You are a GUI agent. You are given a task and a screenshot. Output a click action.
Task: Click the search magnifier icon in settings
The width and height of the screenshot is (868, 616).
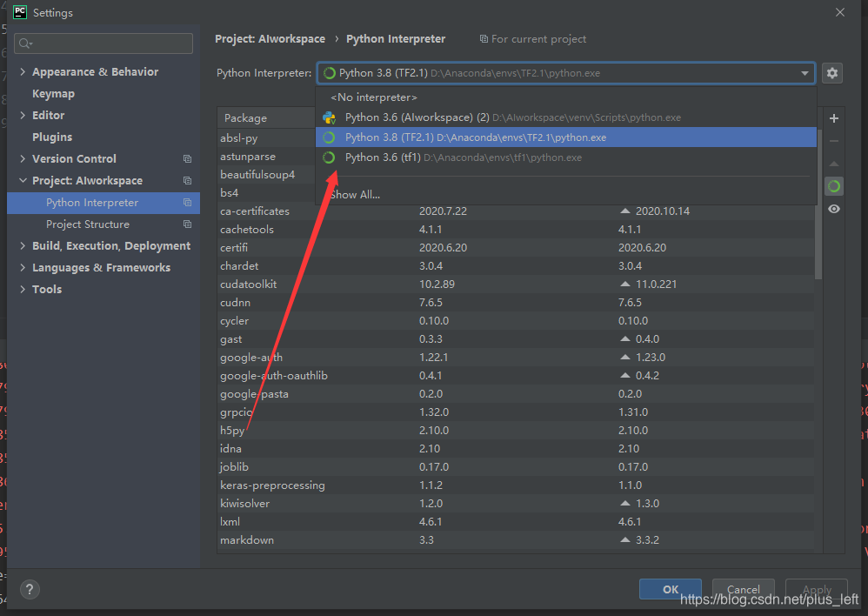(x=25, y=44)
